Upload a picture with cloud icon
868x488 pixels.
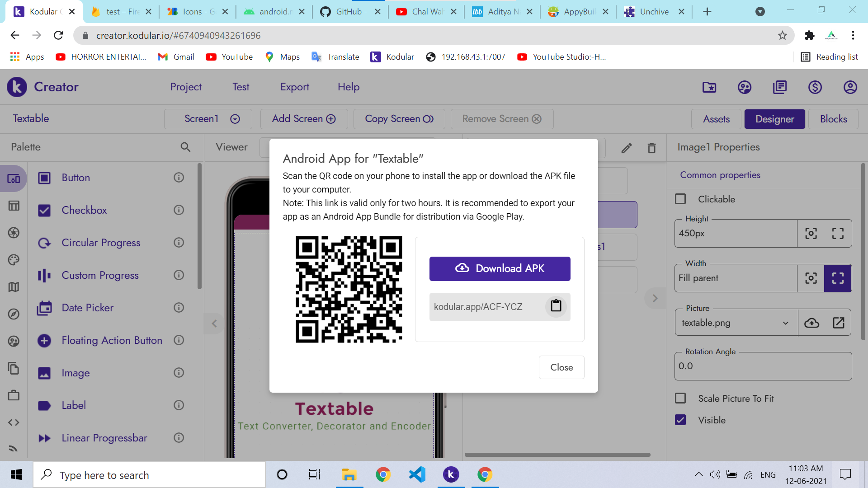point(811,323)
